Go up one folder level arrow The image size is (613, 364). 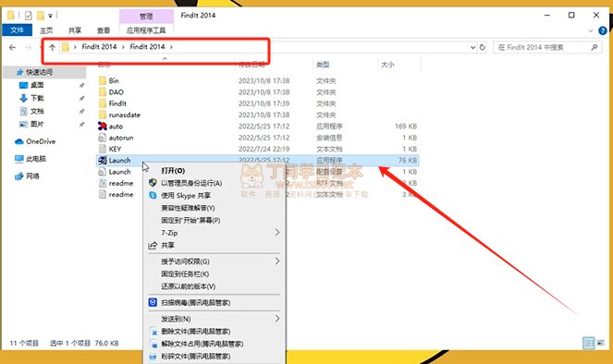[x=53, y=47]
